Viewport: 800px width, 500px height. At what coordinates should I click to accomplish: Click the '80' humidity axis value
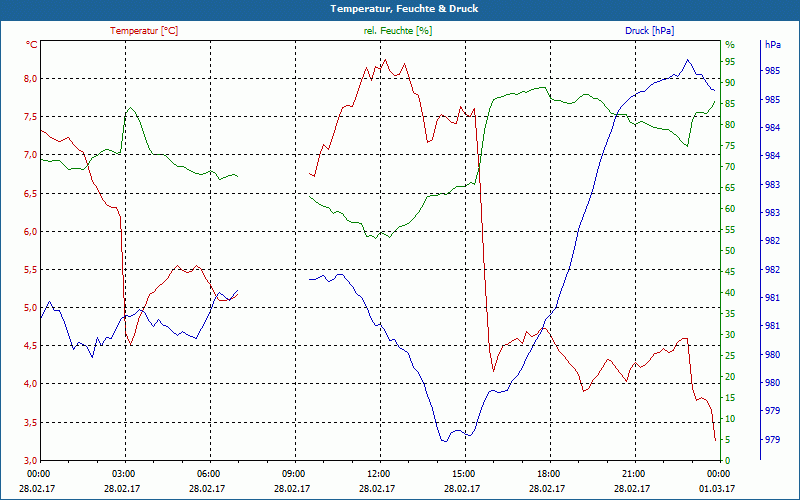pyautogui.click(x=730, y=125)
